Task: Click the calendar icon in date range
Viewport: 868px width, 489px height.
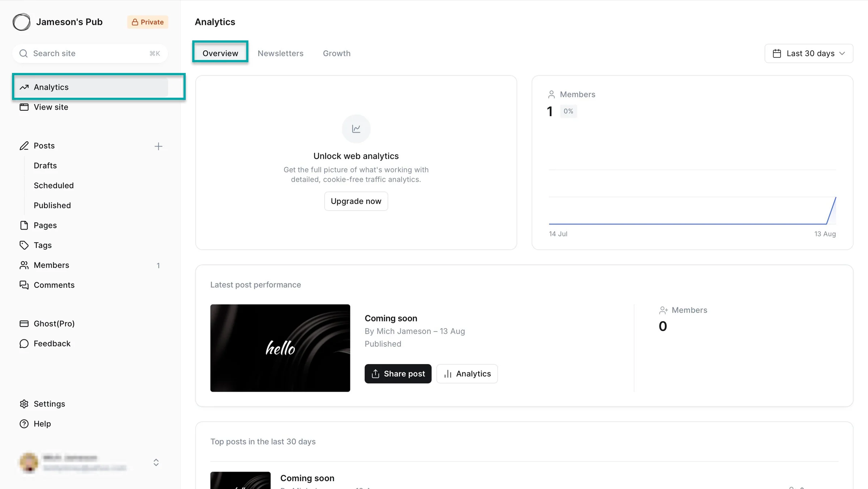Action: coord(777,54)
